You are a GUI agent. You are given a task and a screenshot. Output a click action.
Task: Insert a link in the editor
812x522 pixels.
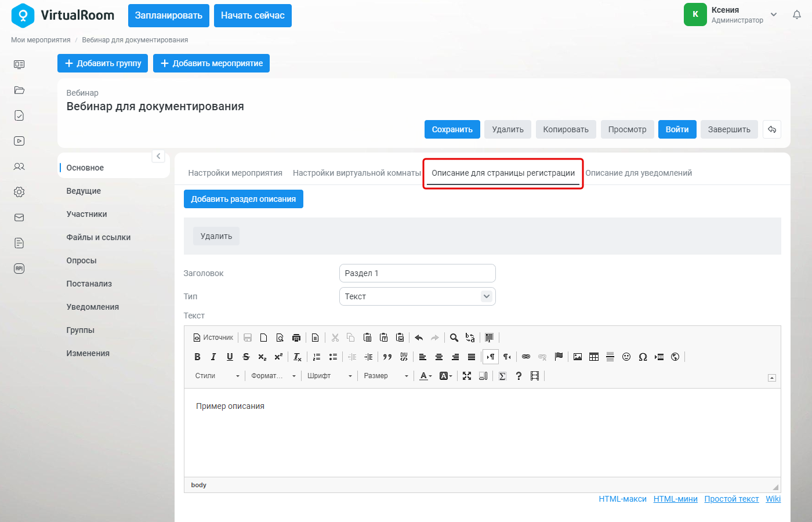point(526,357)
